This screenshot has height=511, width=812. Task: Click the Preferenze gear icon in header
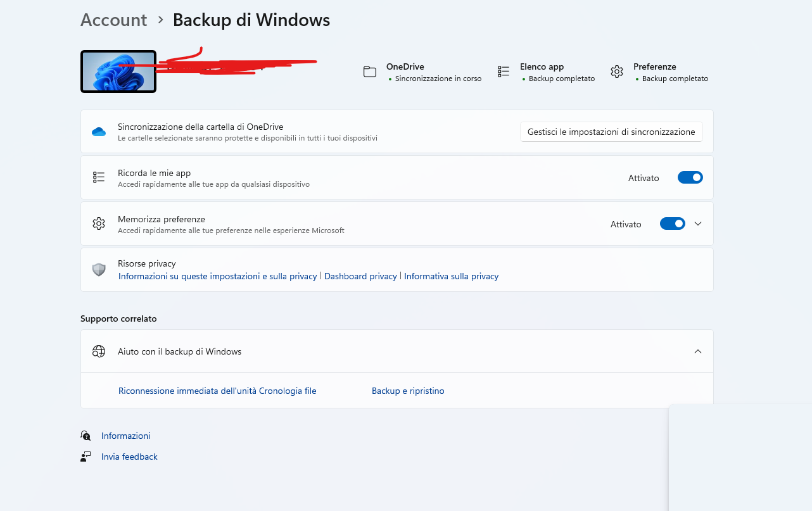point(617,72)
